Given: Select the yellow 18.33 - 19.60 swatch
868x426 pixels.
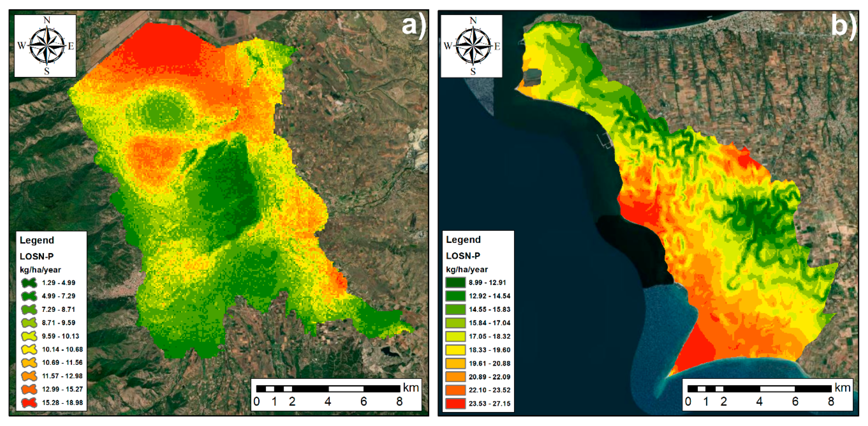Looking at the screenshot, I should click(x=455, y=350).
